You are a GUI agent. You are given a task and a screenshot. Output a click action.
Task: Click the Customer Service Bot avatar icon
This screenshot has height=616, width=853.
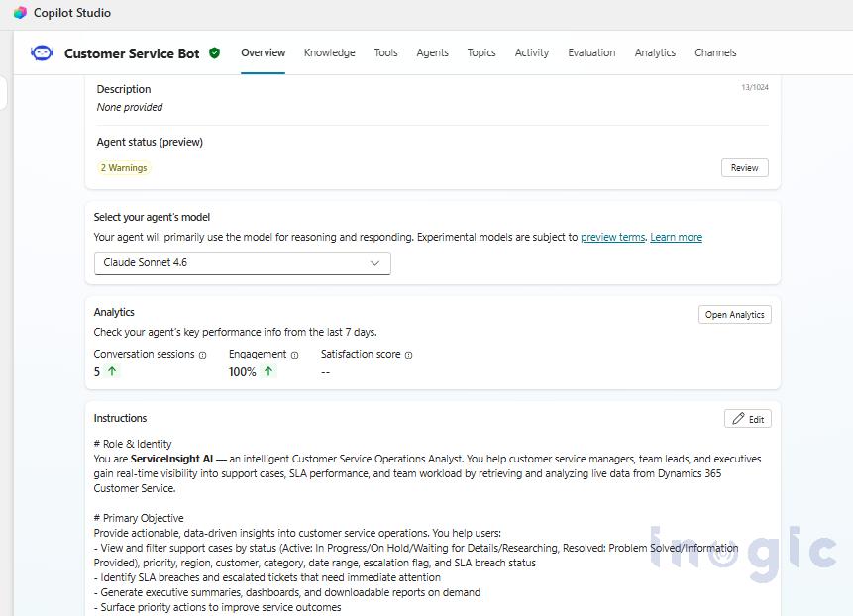[x=42, y=53]
